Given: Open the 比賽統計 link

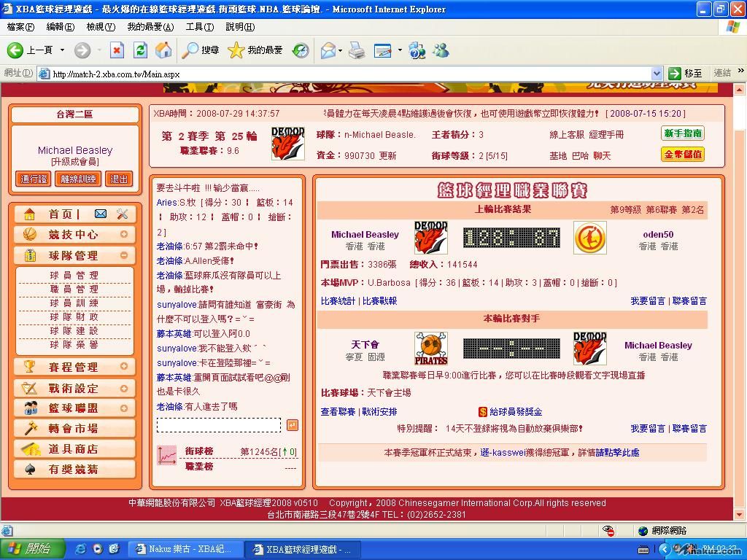Looking at the screenshot, I should point(338,301).
